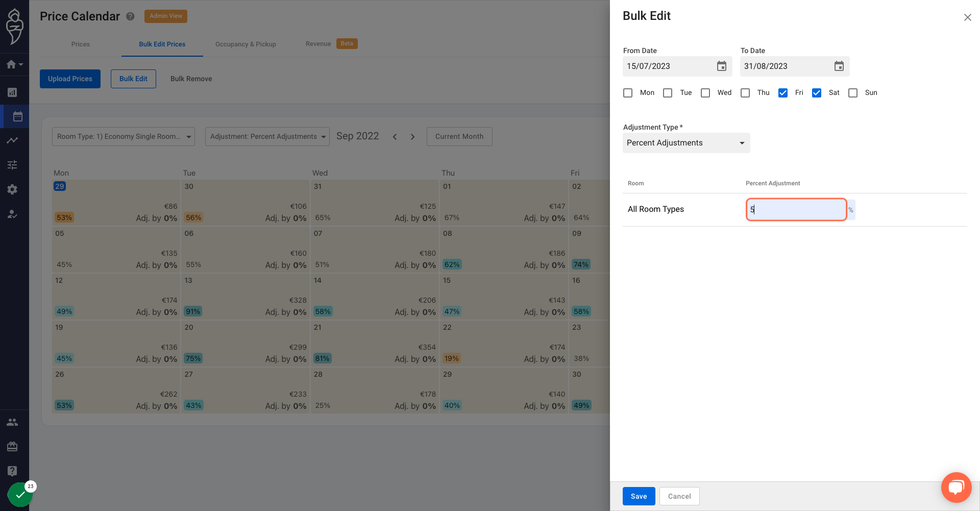The height and width of the screenshot is (511, 980).
Task: Open the chat support bubble
Action: tap(956, 488)
